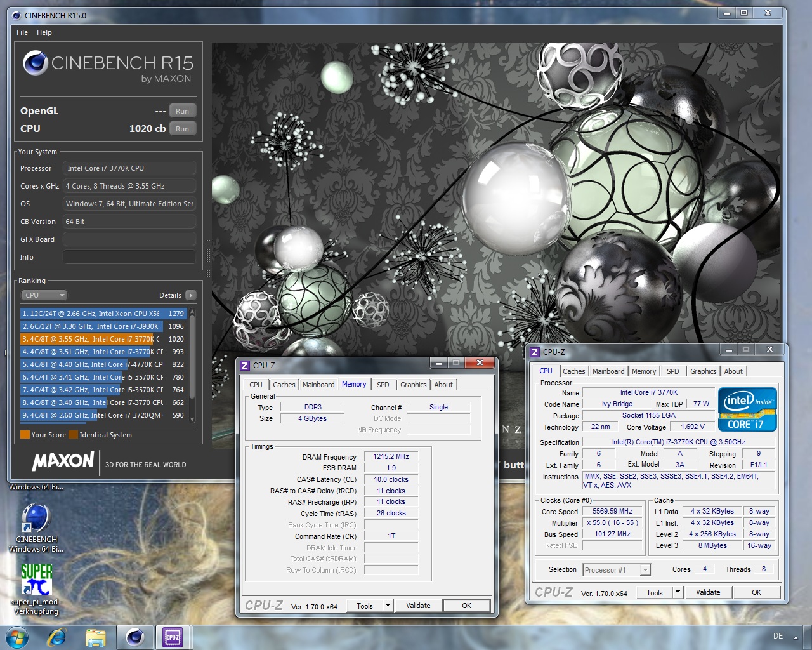This screenshot has width=812, height=650.
Task: Switch to SPD tab in Memory CPU-Z window
Action: point(383,385)
